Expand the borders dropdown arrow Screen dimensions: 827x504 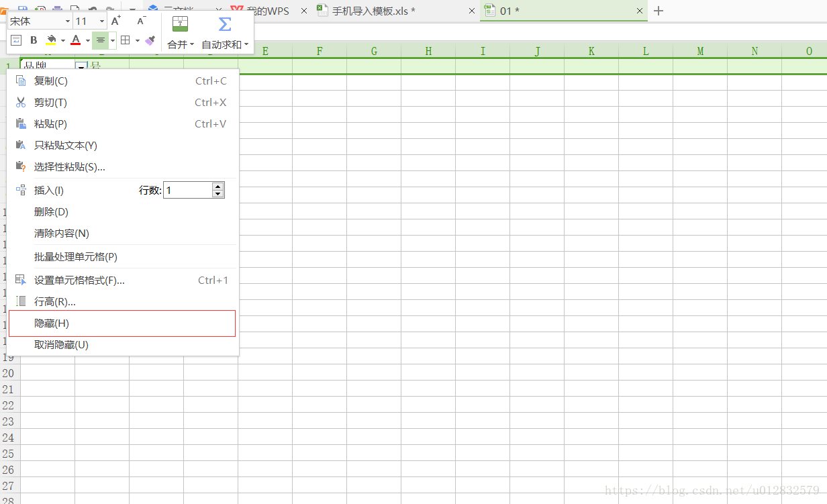click(138, 40)
